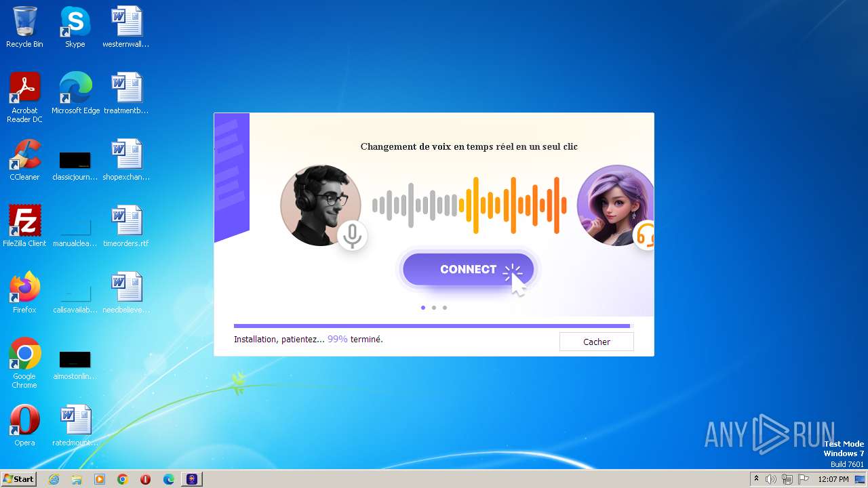Viewport: 868px width, 488px height.
Task: Open the volume speaker tray icon
Action: point(771,479)
